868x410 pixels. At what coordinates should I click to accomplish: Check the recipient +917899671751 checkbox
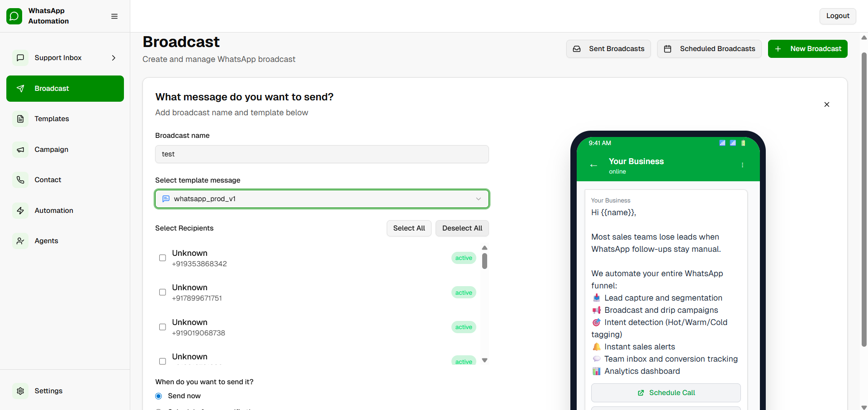(x=162, y=292)
